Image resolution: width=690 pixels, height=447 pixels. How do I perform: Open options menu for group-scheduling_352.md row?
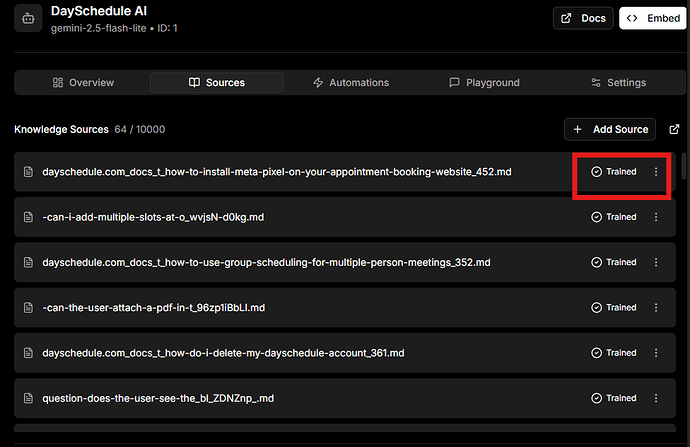(656, 262)
